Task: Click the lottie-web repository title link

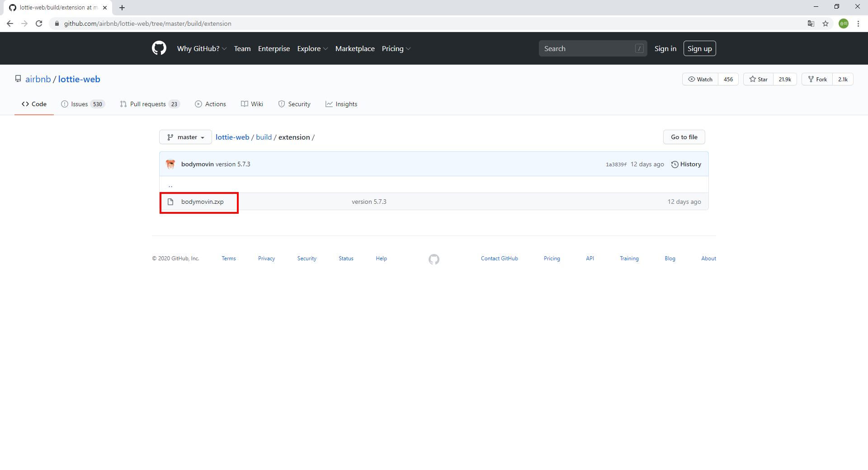Action: click(79, 79)
